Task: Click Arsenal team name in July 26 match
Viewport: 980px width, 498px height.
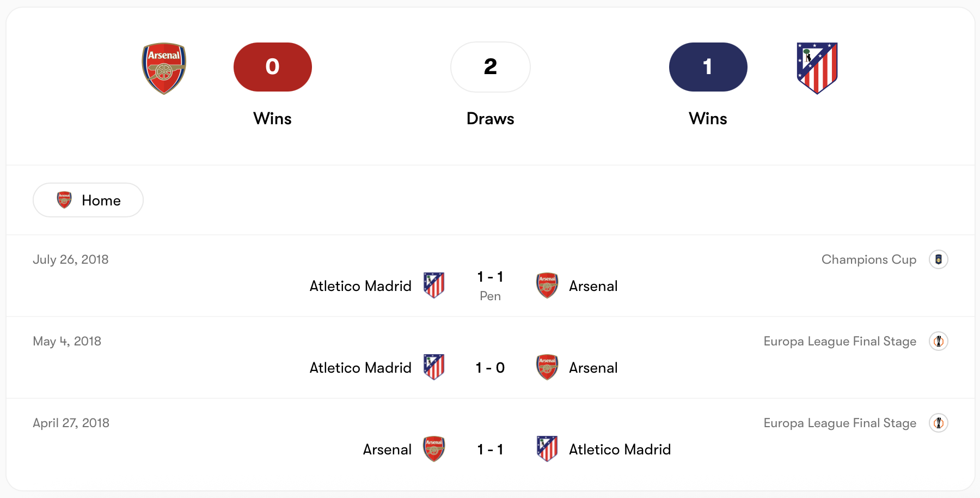Action: pos(593,286)
